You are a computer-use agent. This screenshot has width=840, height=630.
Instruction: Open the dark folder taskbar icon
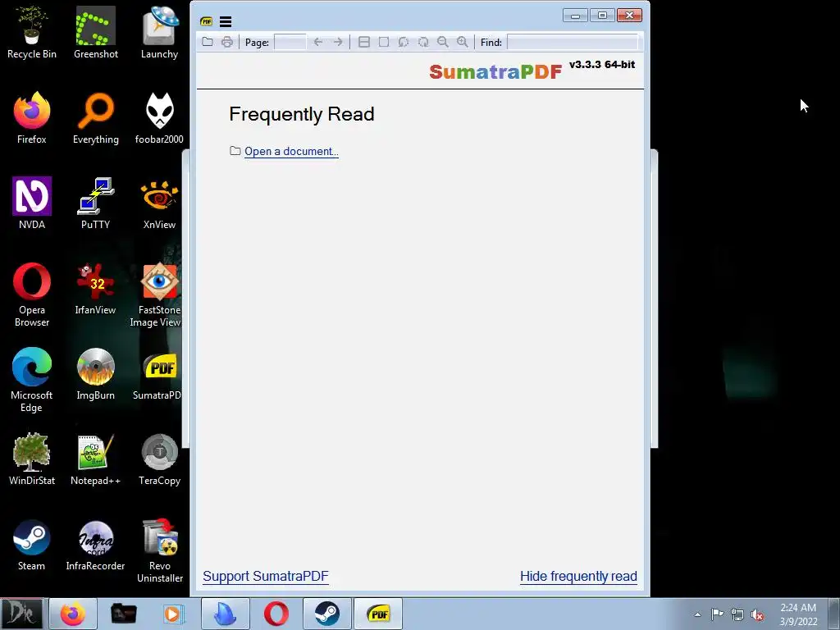(x=123, y=614)
